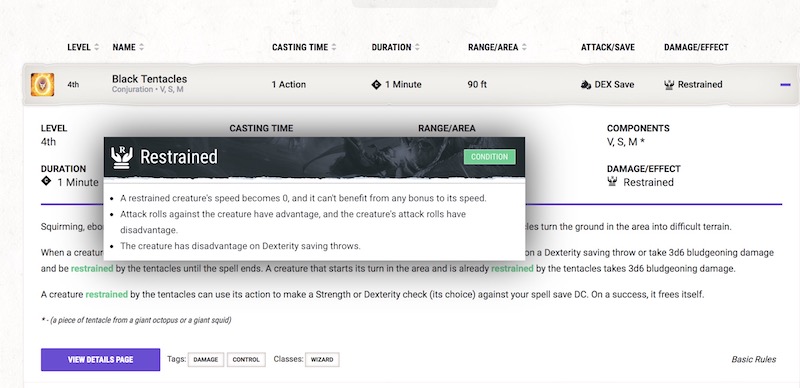Click the COMPONENTS detail label
Screen dimensions: 800x388
point(638,129)
